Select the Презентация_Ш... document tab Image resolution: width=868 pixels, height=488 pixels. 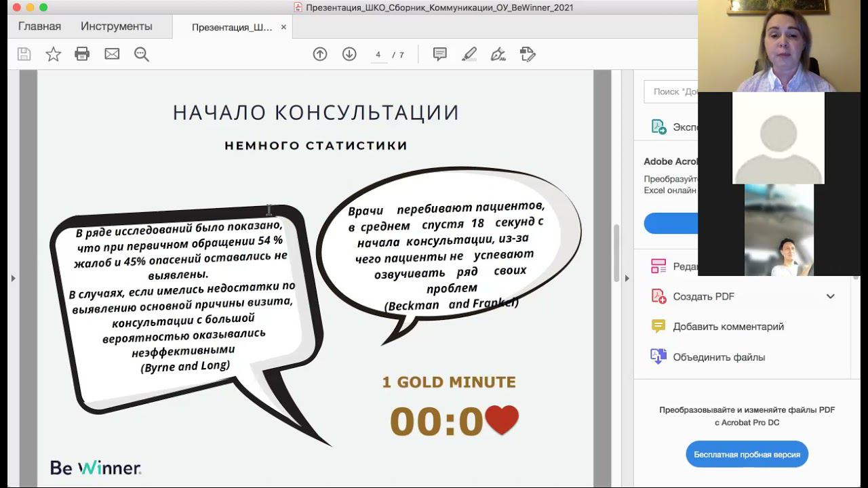point(231,27)
